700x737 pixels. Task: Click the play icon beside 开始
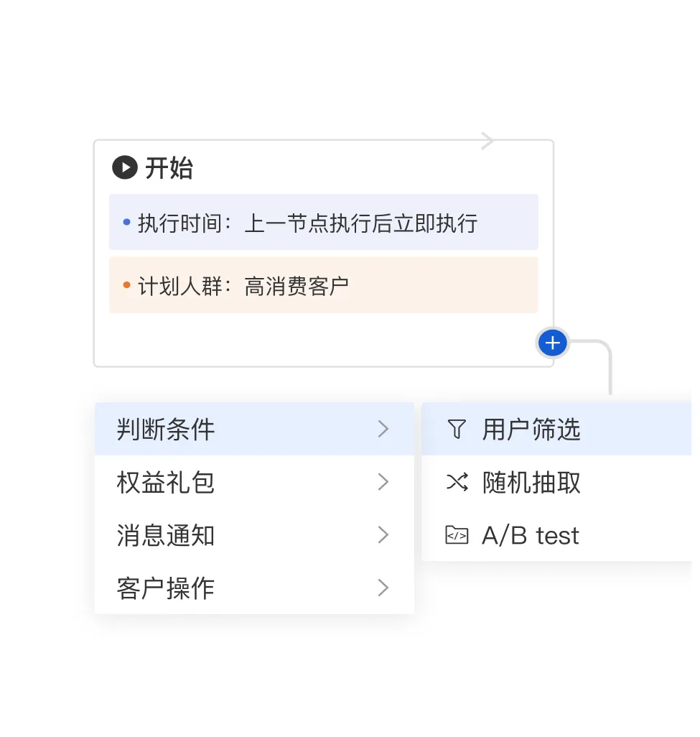pos(125,168)
